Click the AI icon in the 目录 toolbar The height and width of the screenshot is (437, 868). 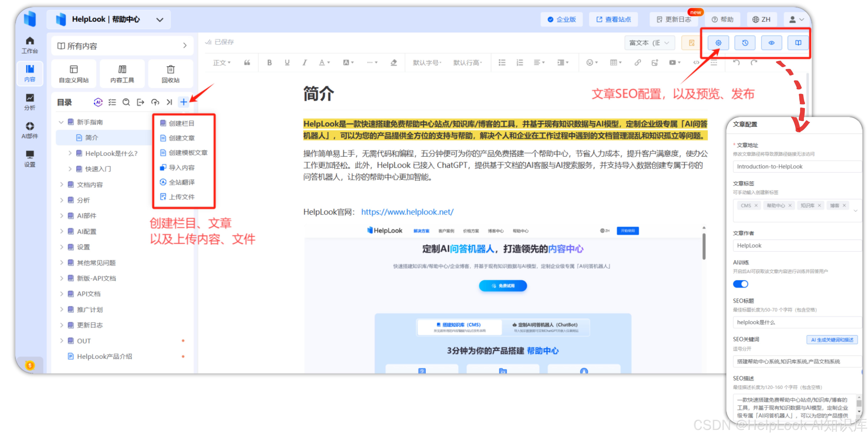click(98, 102)
